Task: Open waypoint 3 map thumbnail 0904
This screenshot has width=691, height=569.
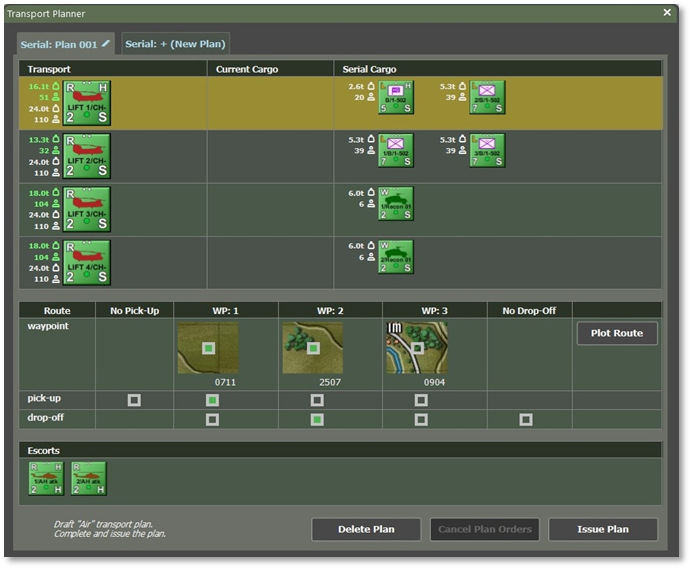Action: point(417,348)
